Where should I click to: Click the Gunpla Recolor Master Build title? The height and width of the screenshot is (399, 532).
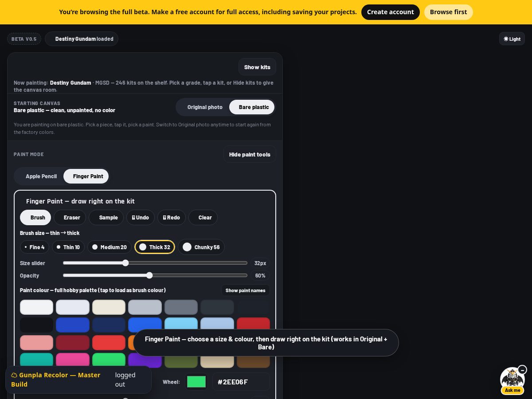56,379
